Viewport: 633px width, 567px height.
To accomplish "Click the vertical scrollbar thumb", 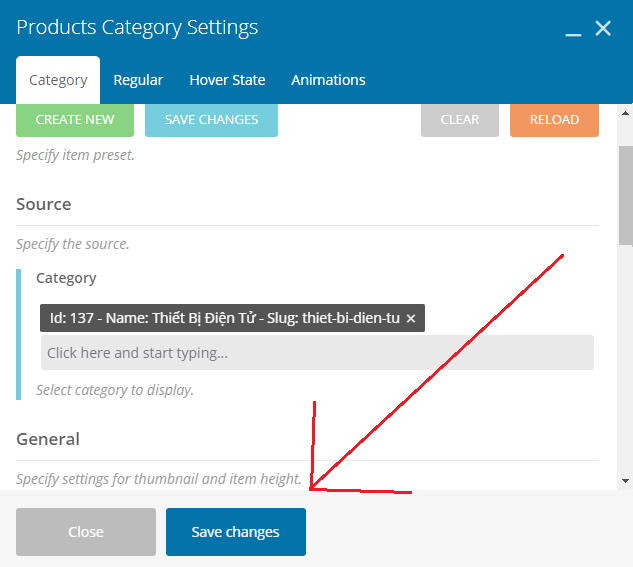I will [x=626, y=195].
